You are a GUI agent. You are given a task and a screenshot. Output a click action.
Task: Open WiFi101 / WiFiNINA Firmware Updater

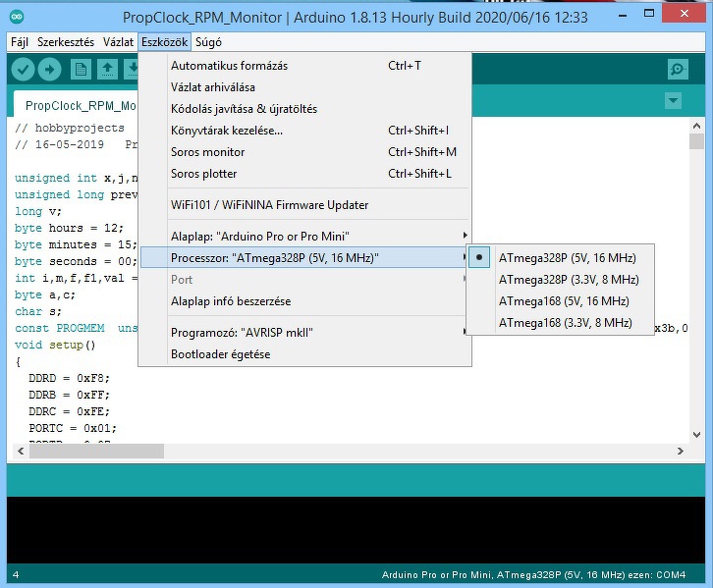click(304, 205)
